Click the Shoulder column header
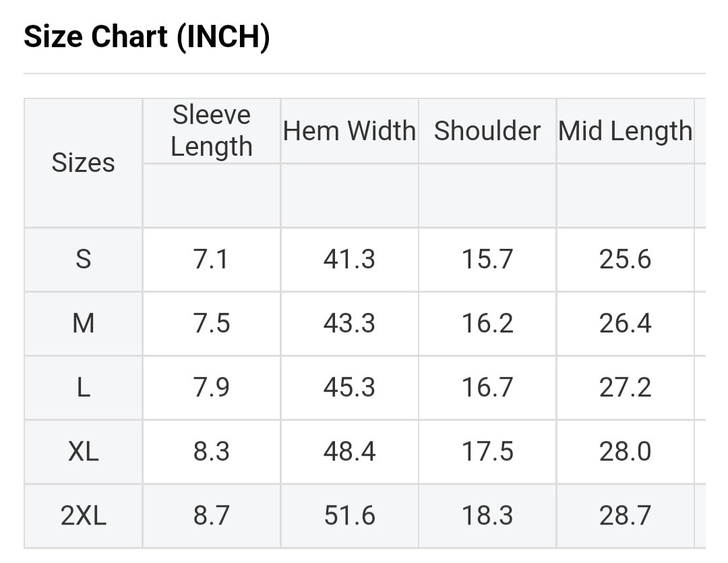This screenshot has width=728, height=563. [487, 131]
